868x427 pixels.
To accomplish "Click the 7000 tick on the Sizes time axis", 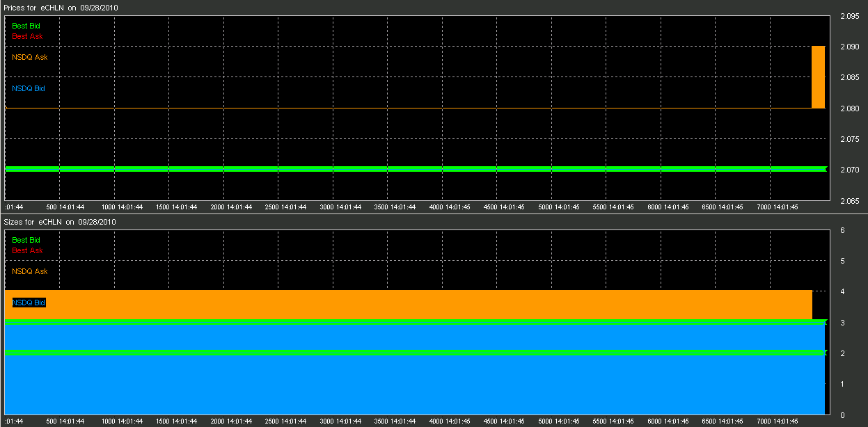I will click(x=776, y=421).
